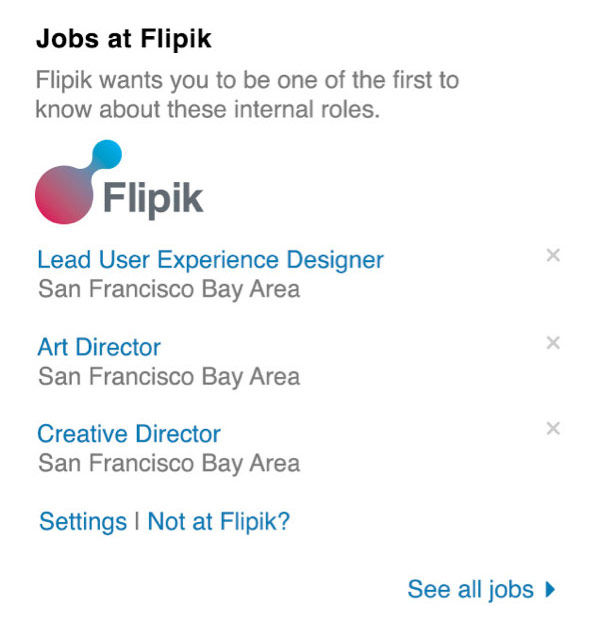Viewport: 600px width, 625px height.
Task: Click the location text under Creative Director
Action: click(168, 464)
